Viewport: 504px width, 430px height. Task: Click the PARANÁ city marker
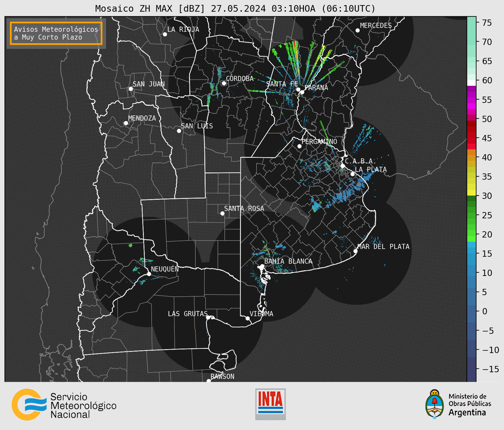(302, 92)
